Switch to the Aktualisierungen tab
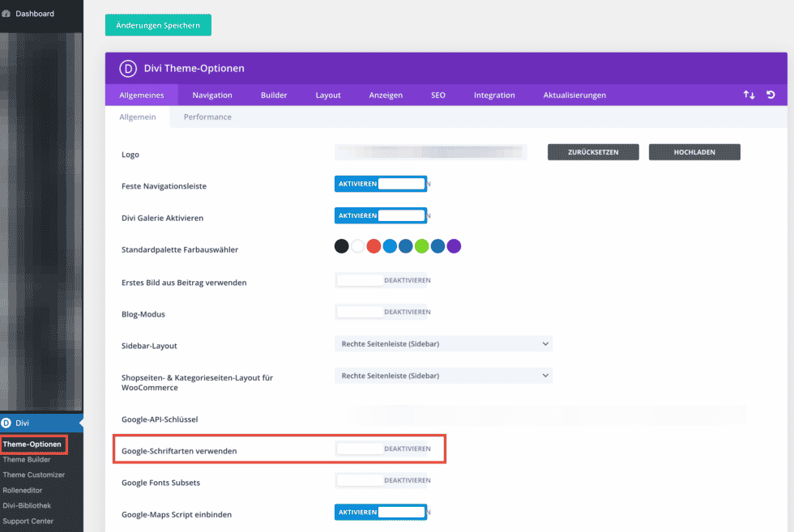Screen dimensions: 794x532 (x=574, y=96)
